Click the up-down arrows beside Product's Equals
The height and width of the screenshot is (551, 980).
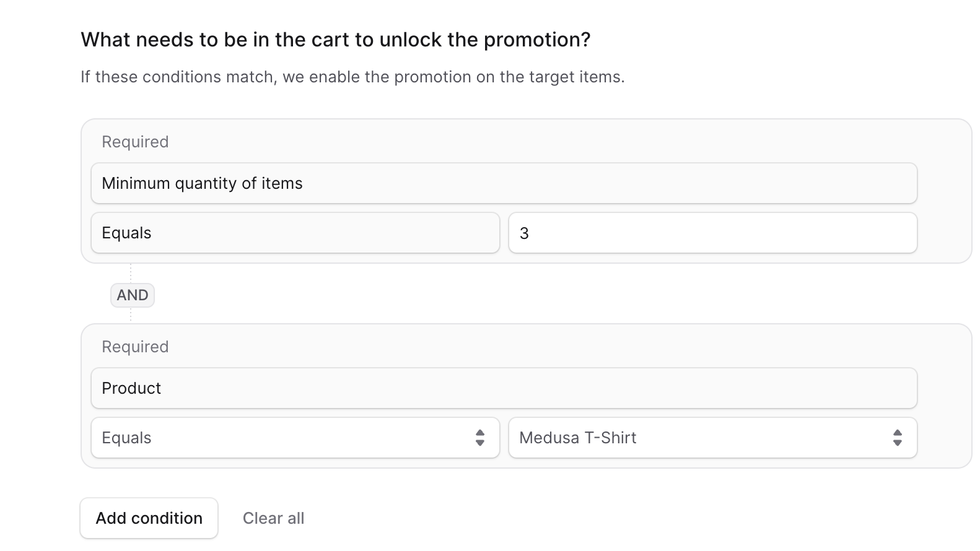tap(479, 438)
